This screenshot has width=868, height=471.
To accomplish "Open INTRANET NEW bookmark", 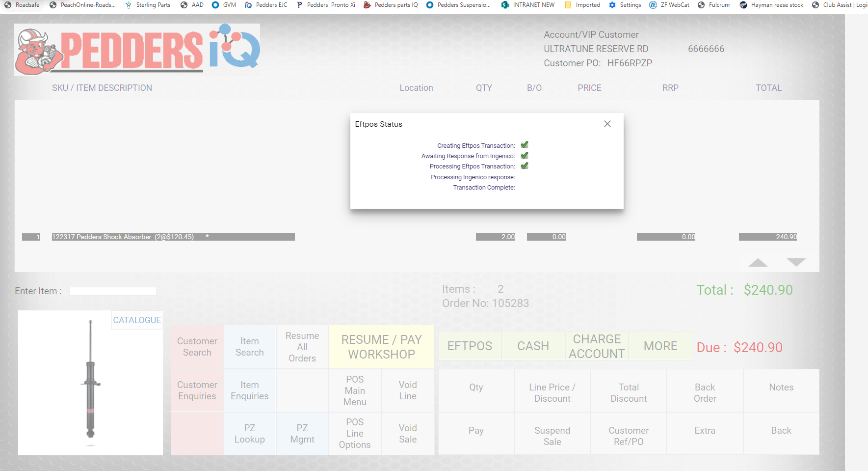I will coord(528,5).
